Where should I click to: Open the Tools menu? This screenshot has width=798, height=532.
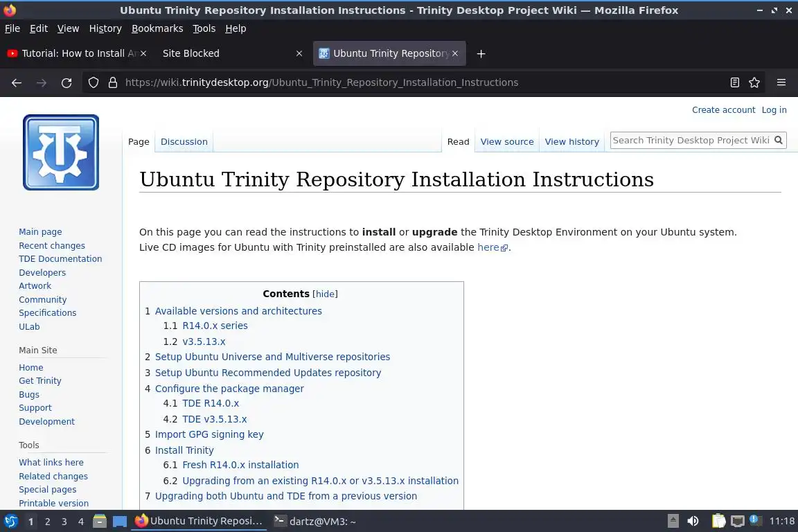[x=204, y=28]
